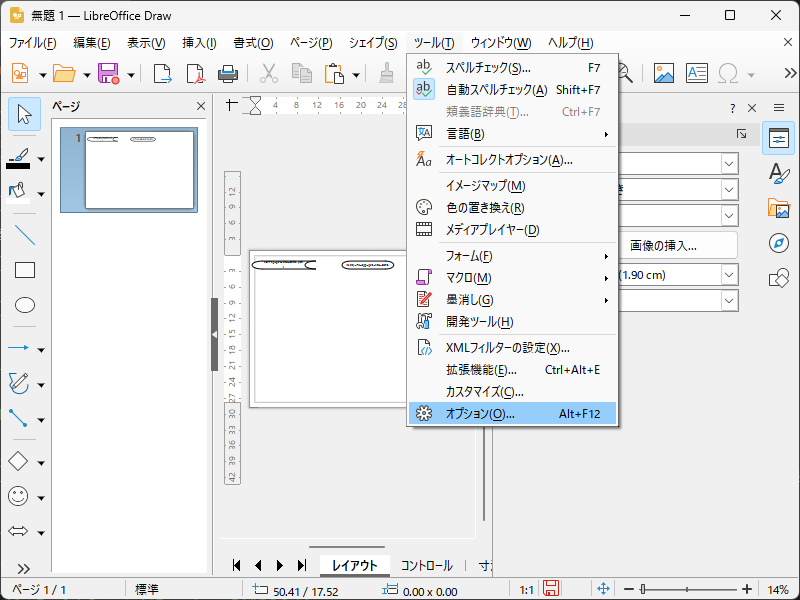
Task: Click the Insert Text Box icon
Action: (696, 74)
